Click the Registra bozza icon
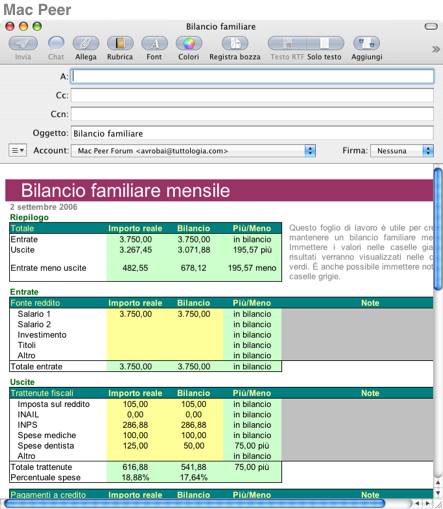Screen dimensions: 443x509 tap(235, 43)
